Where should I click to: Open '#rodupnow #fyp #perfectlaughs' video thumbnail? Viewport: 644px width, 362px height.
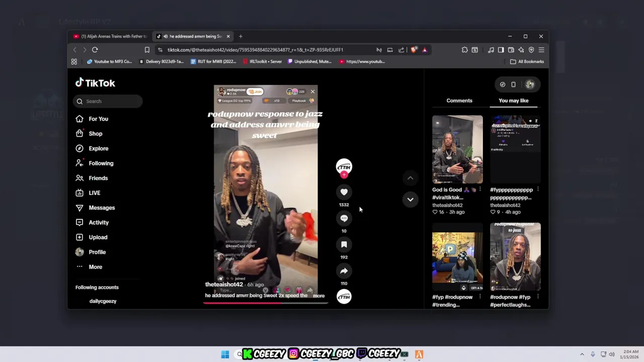coord(516,257)
